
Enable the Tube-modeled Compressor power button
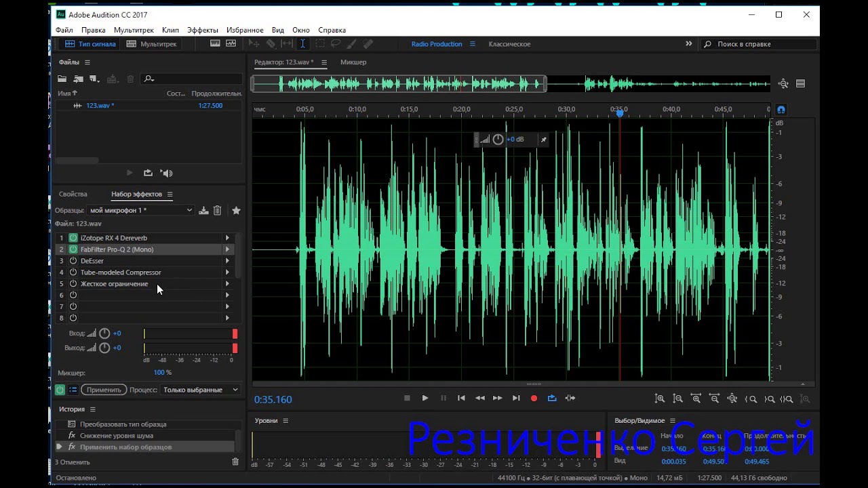(x=73, y=272)
